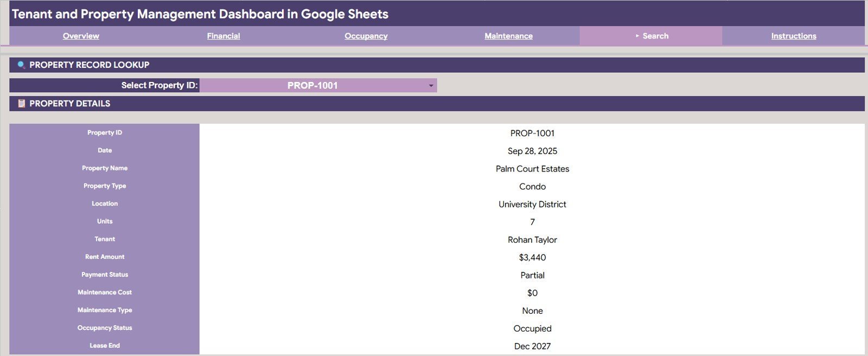Click the dashboard title text
This screenshot has width=868, height=356.
click(x=200, y=14)
